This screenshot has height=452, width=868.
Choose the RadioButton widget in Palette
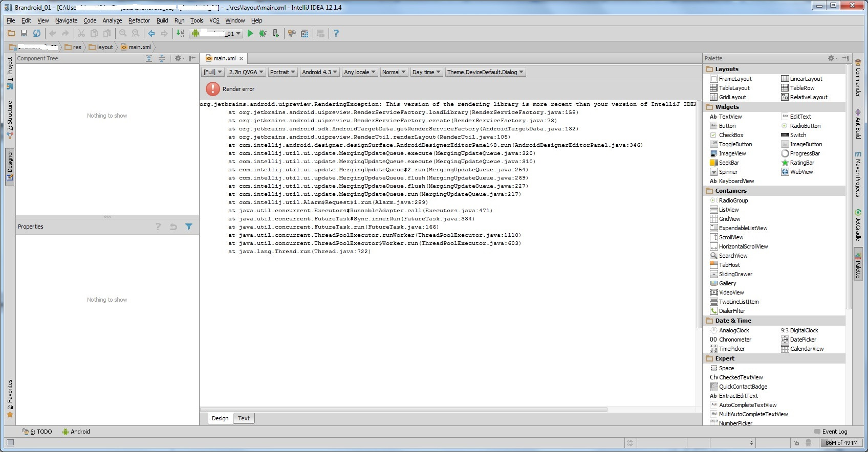[x=801, y=126]
